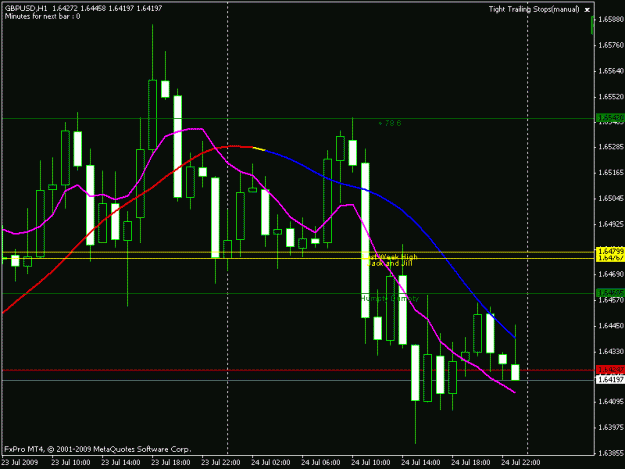The width and height of the screenshot is (625, 469).
Task: Click the 1.64330 price scale value
Action: pyautogui.click(x=611, y=351)
